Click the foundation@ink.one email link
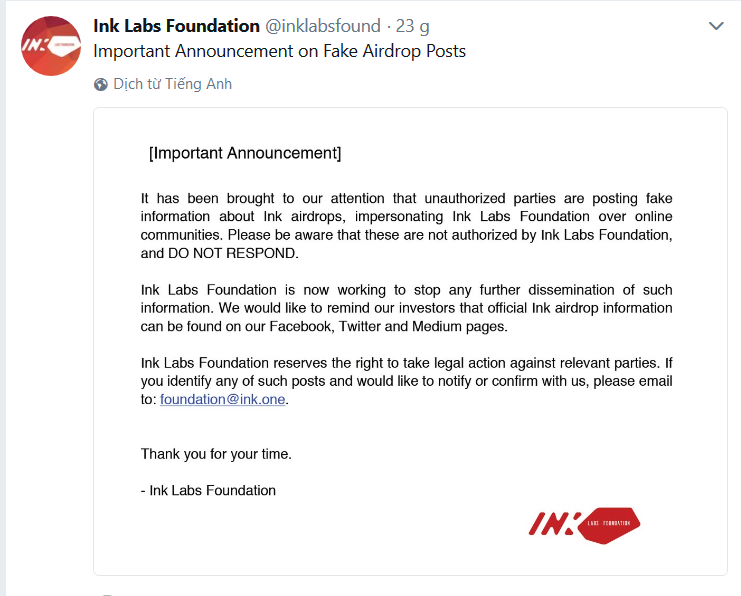Image resolution: width=741 pixels, height=596 pixels. click(x=223, y=399)
